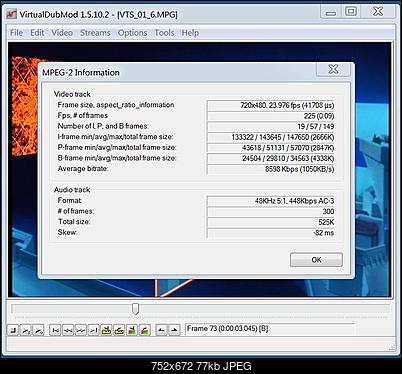Click the average bitrate value 8598 Kbps
Viewport: 402px width, 374px height.
[271, 169]
